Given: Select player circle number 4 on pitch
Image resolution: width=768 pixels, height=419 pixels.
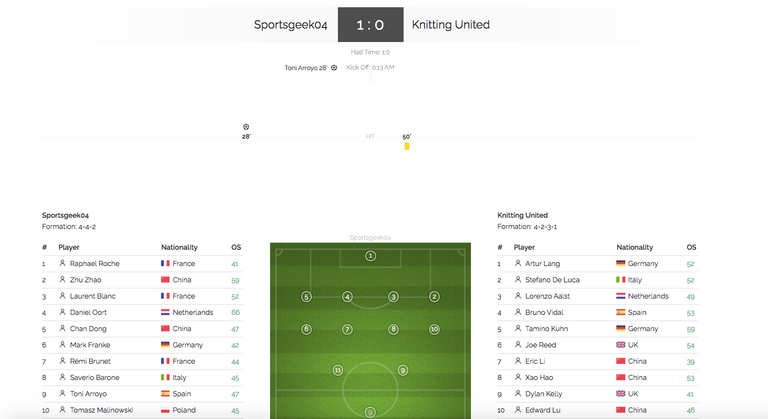Looking at the screenshot, I should pyautogui.click(x=347, y=296).
